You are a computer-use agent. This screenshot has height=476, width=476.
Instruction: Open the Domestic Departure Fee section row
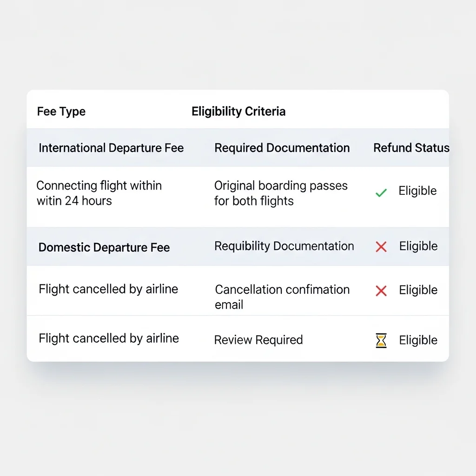(104, 247)
